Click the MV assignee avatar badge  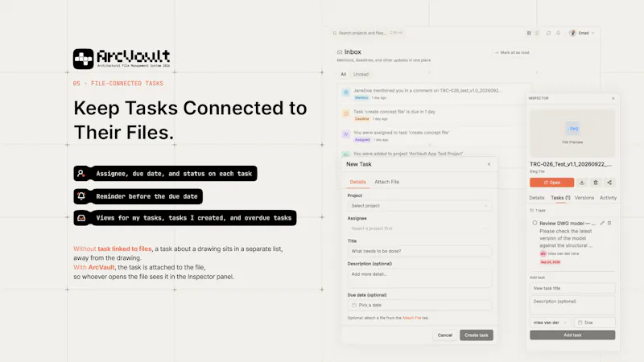tap(543, 253)
